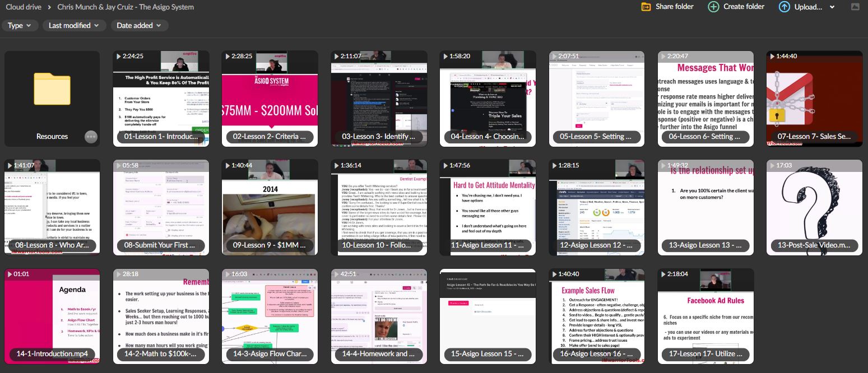Click play icon on 14-1-Introduction.mp4
The image size is (868, 373).
(10, 274)
